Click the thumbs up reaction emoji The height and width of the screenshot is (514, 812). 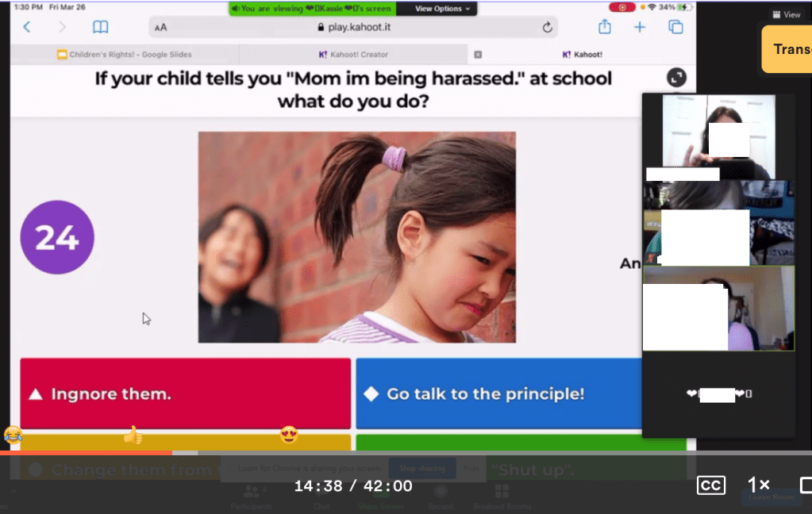point(133,435)
